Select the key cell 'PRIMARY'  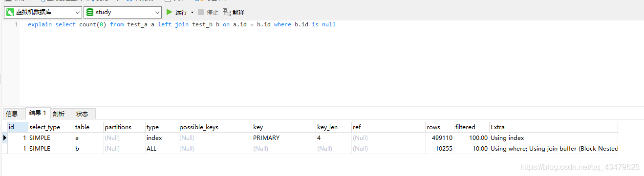(x=284, y=138)
